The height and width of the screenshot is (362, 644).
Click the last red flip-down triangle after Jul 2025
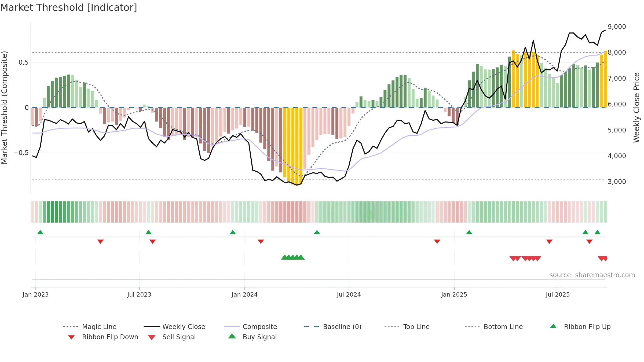click(x=589, y=242)
